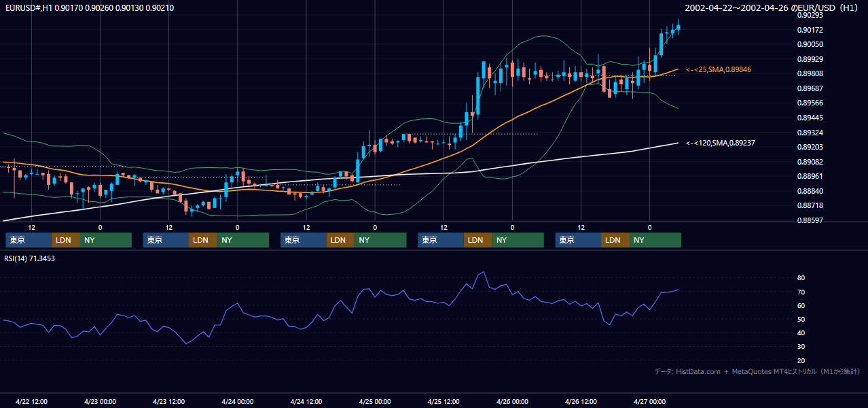
Task: Click RSI scale level 30
Action: (801, 347)
